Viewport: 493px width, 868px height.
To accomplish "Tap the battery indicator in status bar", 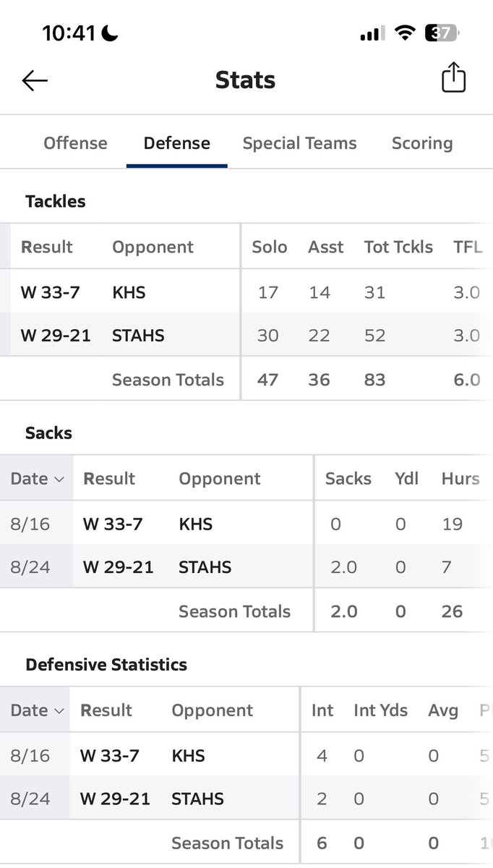I will tap(443, 33).
